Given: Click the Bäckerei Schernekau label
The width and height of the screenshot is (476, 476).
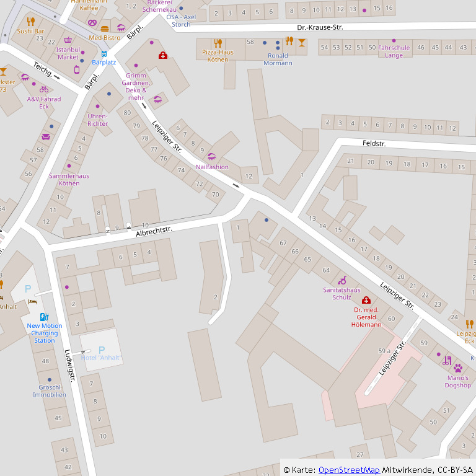Looking at the screenshot, I should pos(159,6).
